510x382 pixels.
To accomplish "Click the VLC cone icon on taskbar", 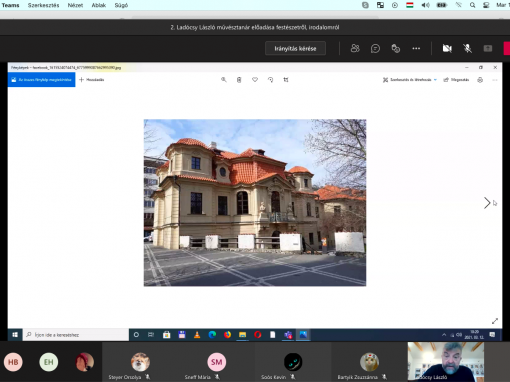I will (x=197, y=335).
